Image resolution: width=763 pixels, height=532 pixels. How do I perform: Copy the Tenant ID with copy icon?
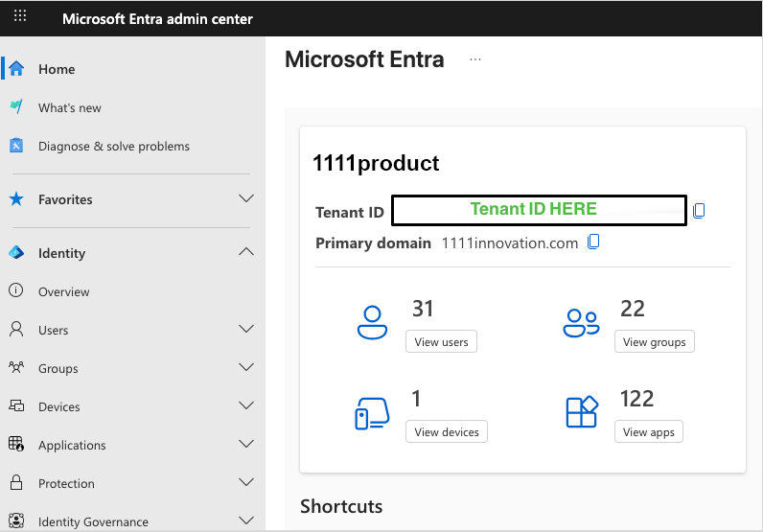[699, 210]
